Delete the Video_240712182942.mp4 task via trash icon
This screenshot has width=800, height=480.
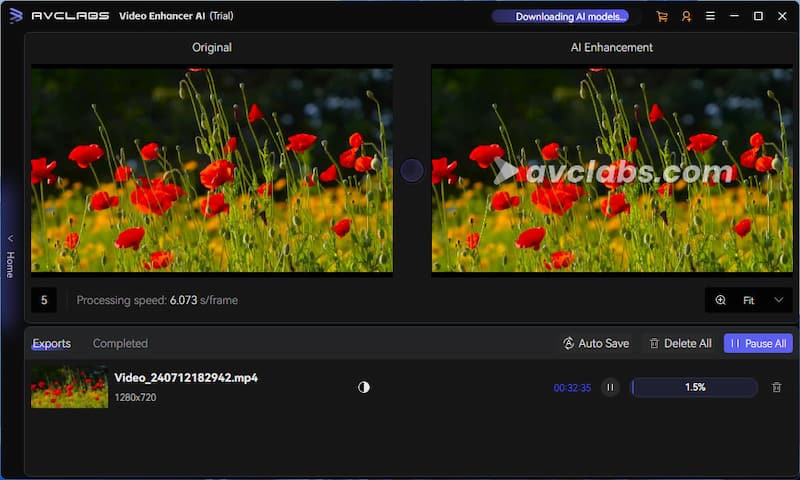coord(777,388)
